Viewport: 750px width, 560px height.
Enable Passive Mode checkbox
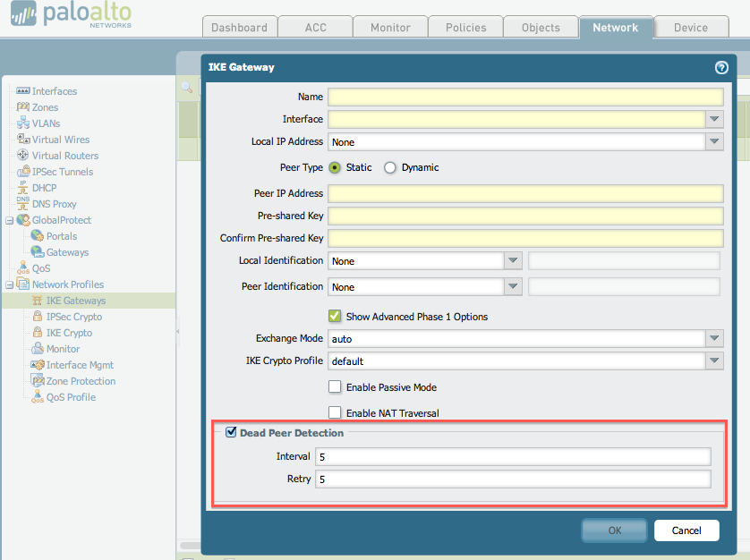click(335, 387)
